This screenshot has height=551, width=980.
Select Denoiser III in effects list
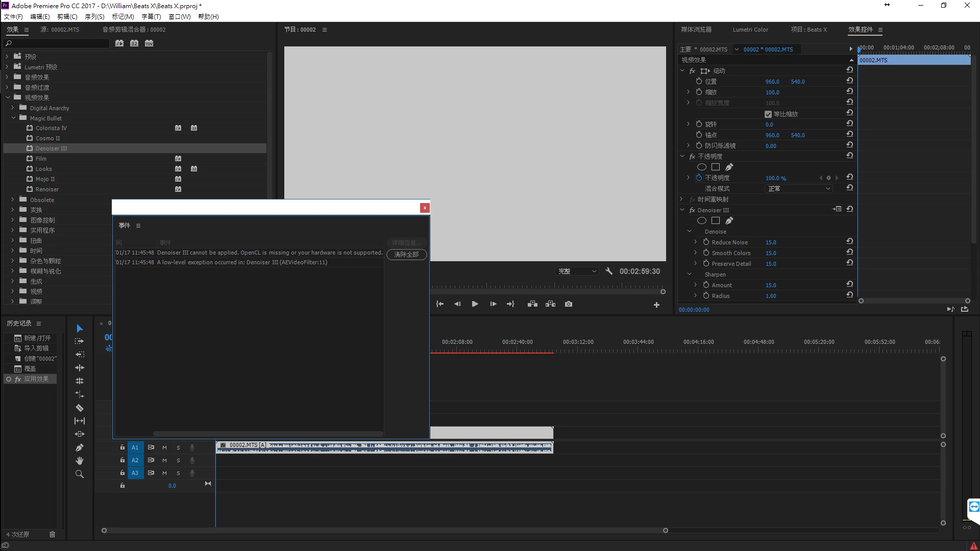pyautogui.click(x=51, y=148)
